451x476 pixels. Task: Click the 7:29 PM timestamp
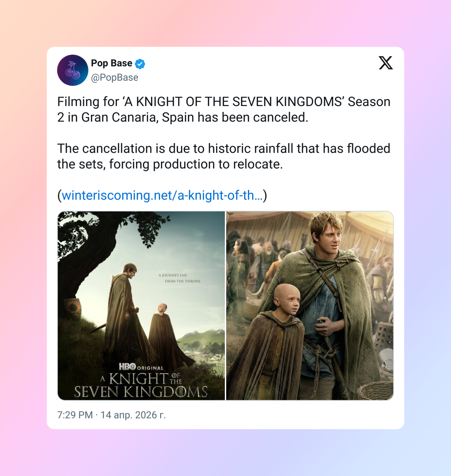[75, 415]
